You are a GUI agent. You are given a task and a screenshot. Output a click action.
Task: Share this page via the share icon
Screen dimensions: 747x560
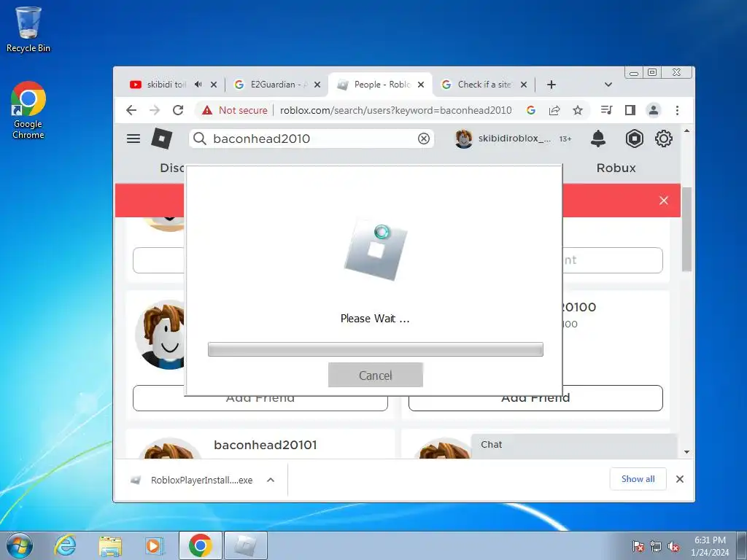click(554, 111)
